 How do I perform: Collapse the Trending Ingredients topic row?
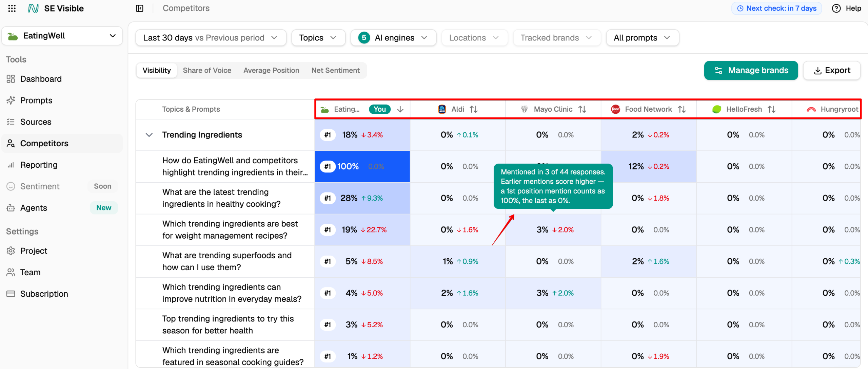(149, 135)
